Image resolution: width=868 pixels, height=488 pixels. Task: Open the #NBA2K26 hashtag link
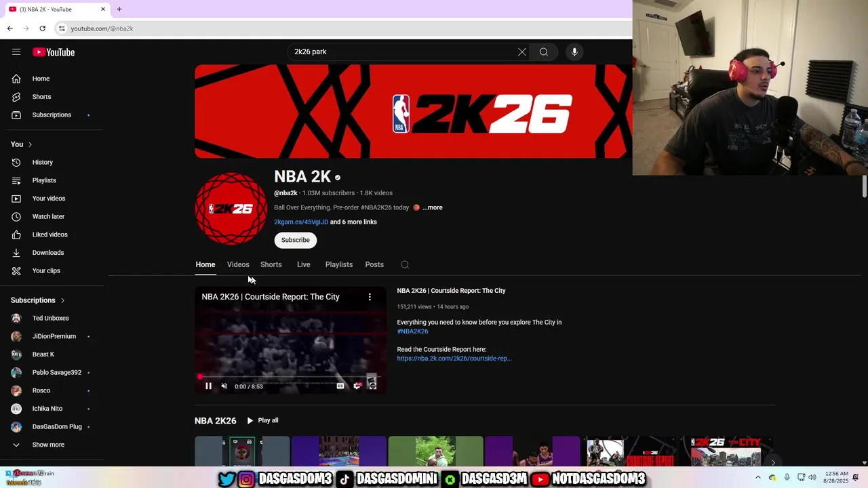point(413,331)
